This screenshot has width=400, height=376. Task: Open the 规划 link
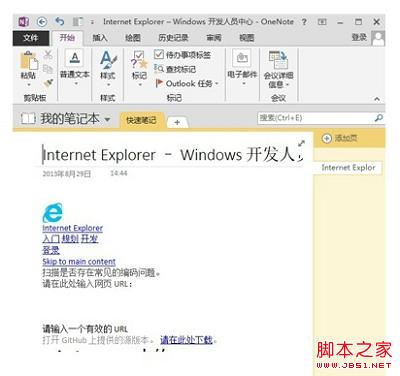(x=70, y=239)
